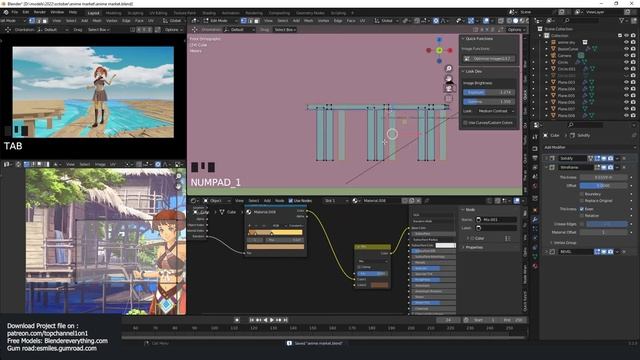Open the Default orientation dropdown in the main viewport
The width and height of the screenshot is (640, 360).
coord(239,29)
